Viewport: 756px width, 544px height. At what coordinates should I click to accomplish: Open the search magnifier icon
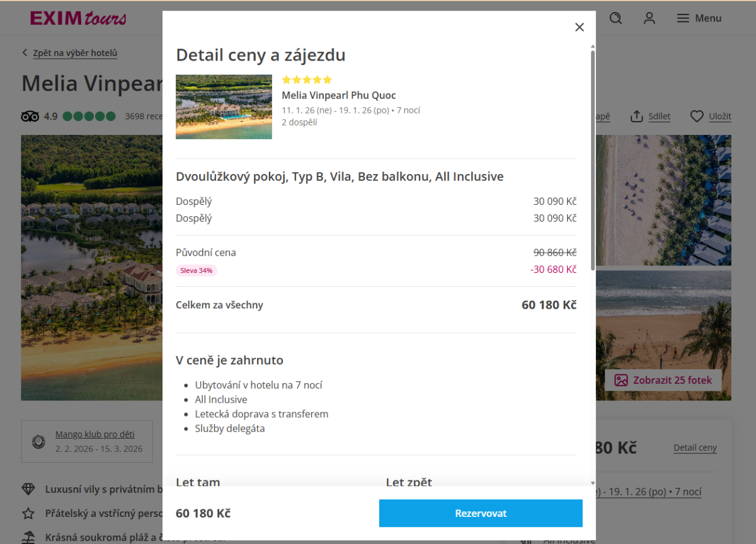tap(616, 18)
